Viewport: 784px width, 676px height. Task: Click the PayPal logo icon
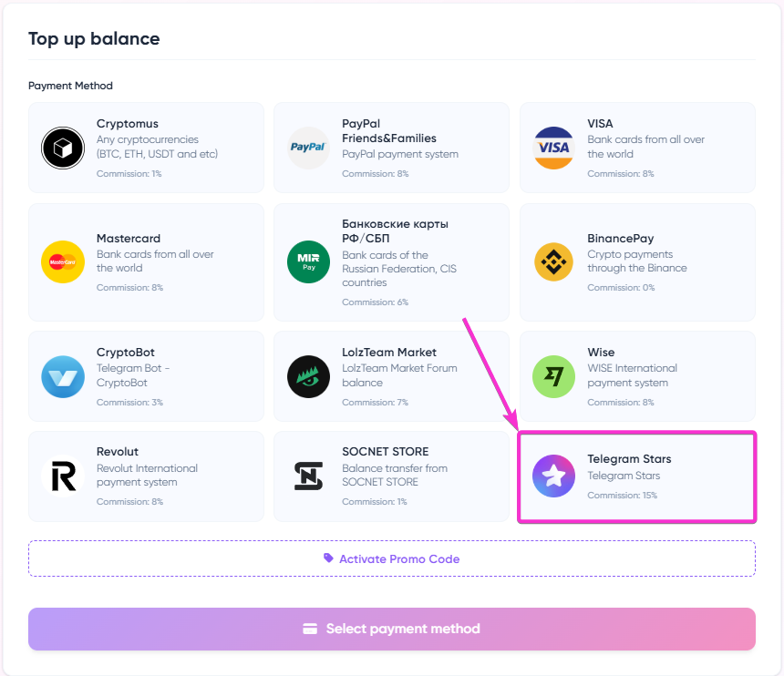coord(308,148)
